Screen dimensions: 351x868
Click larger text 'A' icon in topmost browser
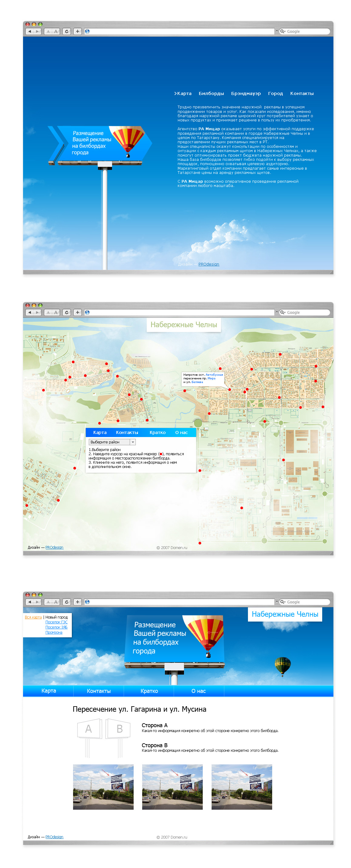click(56, 31)
